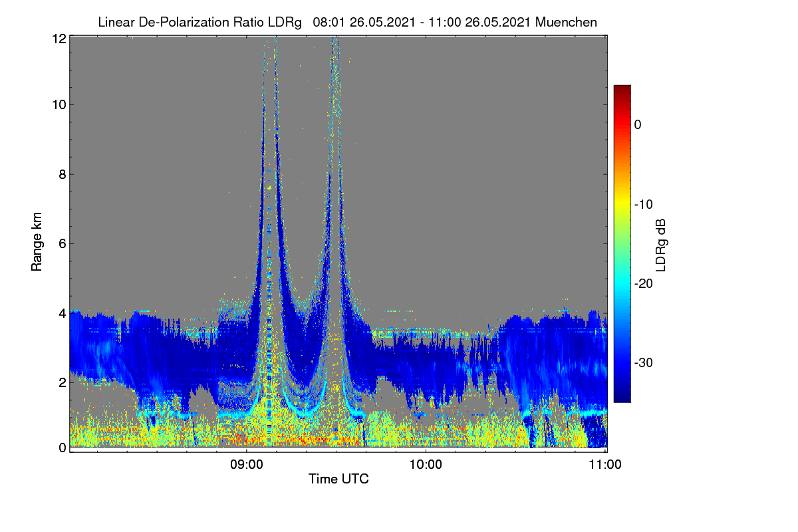Click the 0 km range tick label

(62, 448)
